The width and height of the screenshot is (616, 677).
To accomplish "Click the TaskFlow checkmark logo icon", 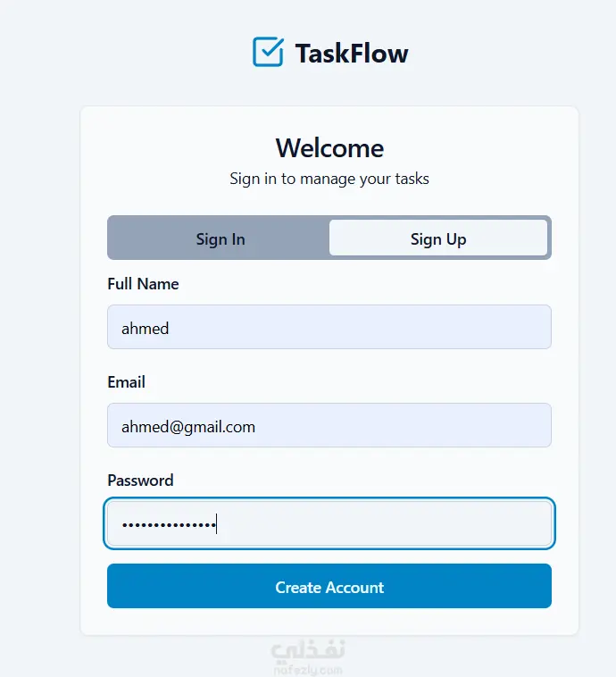I will click(x=268, y=52).
